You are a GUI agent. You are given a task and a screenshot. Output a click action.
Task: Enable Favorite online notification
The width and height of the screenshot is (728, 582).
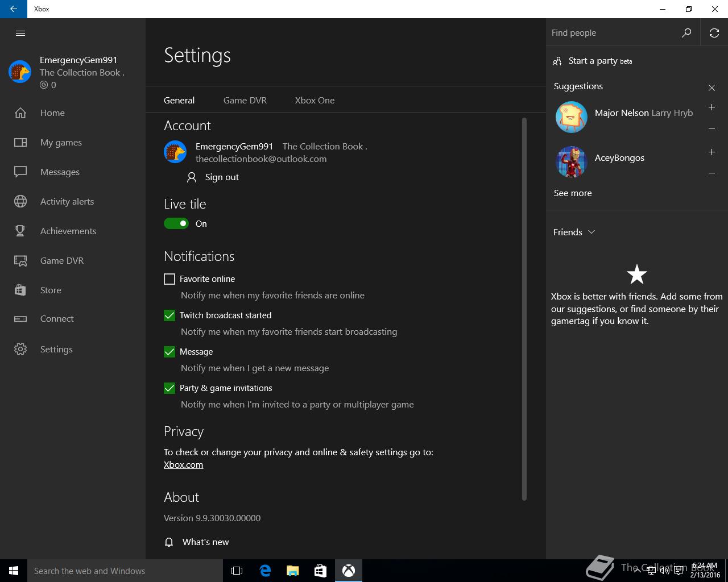[x=169, y=279]
